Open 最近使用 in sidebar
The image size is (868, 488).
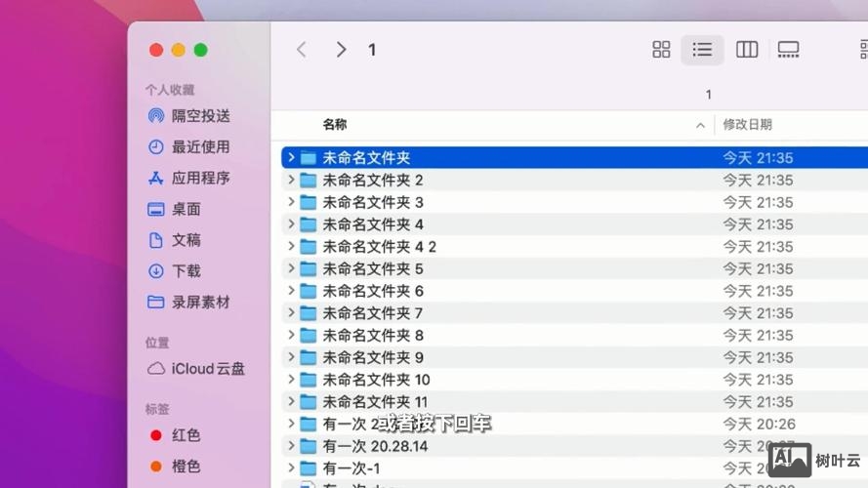point(188,146)
